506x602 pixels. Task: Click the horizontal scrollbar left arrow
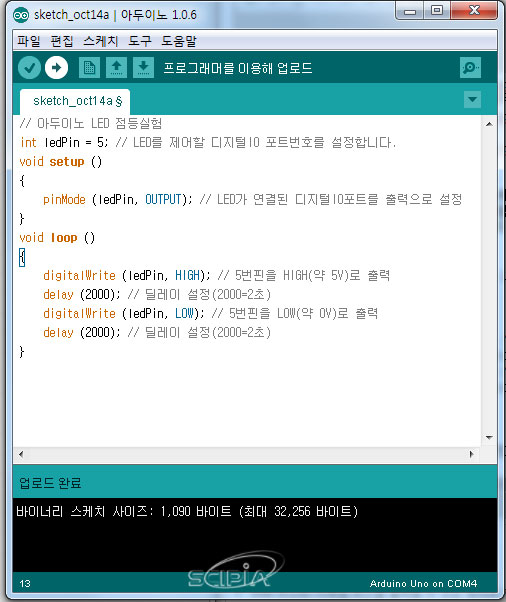21,455
